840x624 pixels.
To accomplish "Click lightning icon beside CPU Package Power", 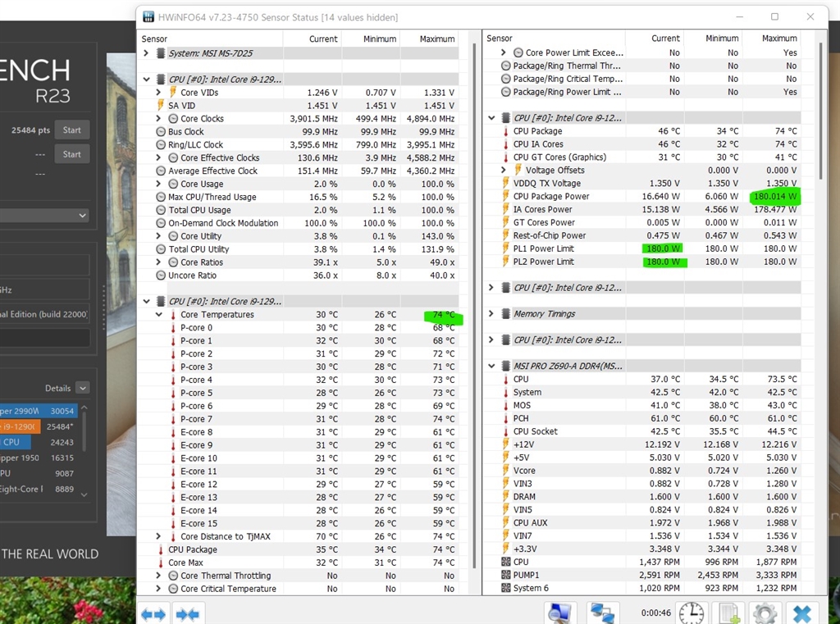I will tap(505, 197).
